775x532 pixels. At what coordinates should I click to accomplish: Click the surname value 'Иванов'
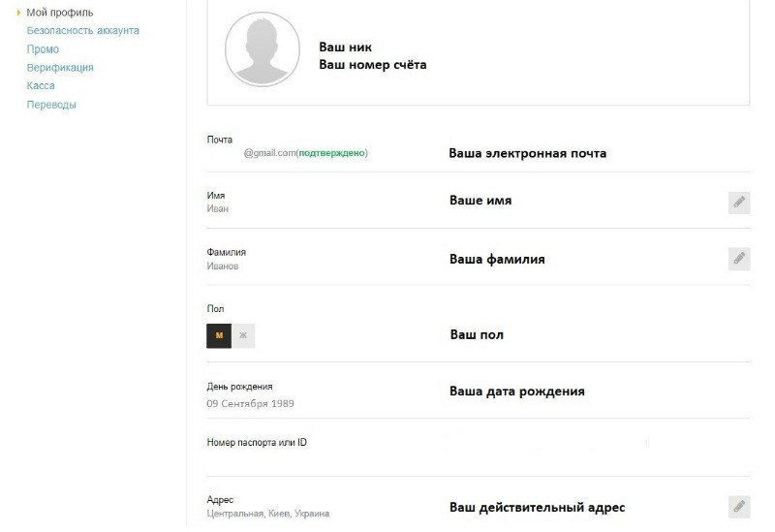click(223, 266)
